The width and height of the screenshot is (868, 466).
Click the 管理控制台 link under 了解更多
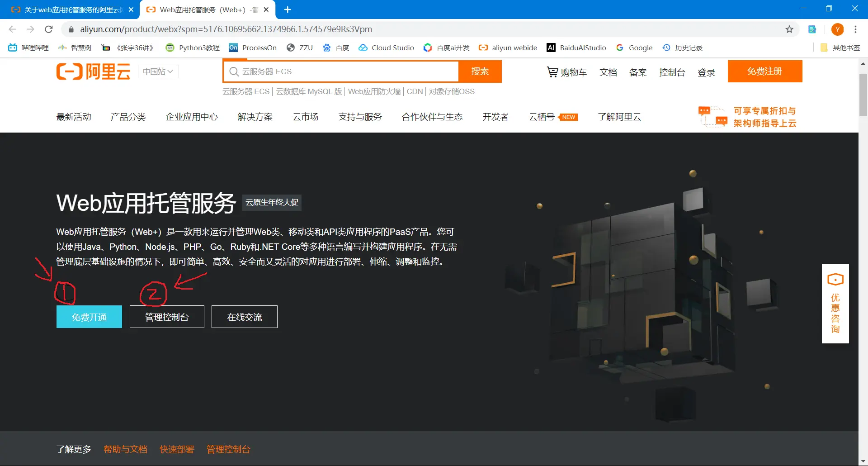(228, 449)
